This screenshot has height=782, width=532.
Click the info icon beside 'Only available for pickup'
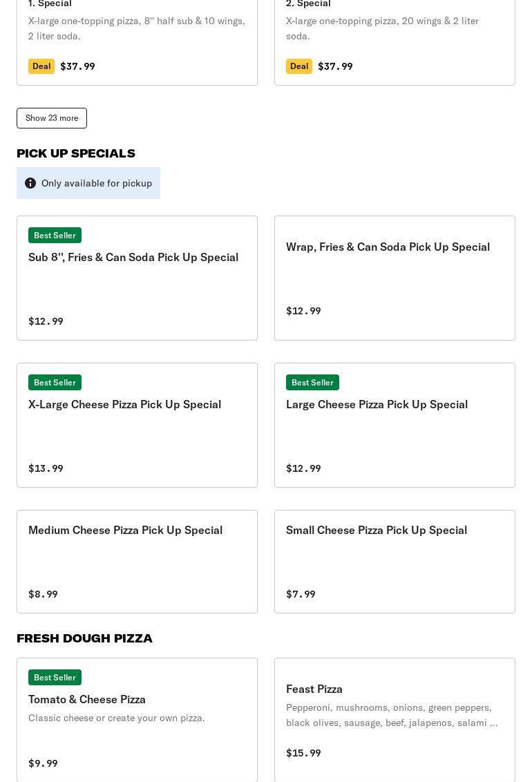(30, 183)
